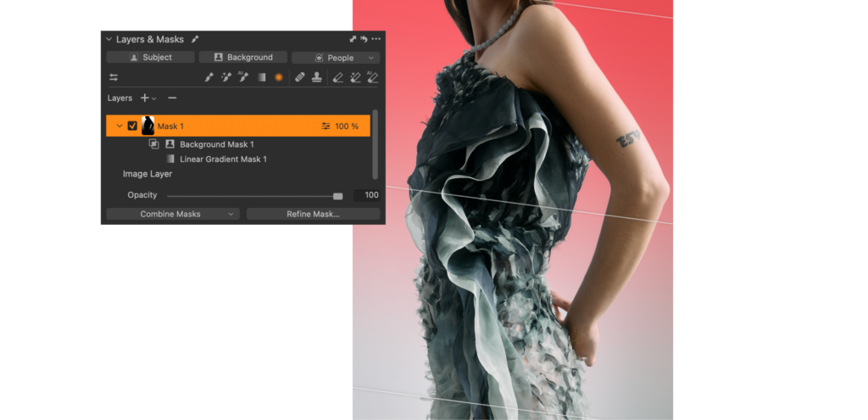The width and height of the screenshot is (868, 420).
Task: Click the pin icon beside Layers & Masks
Action: click(195, 39)
